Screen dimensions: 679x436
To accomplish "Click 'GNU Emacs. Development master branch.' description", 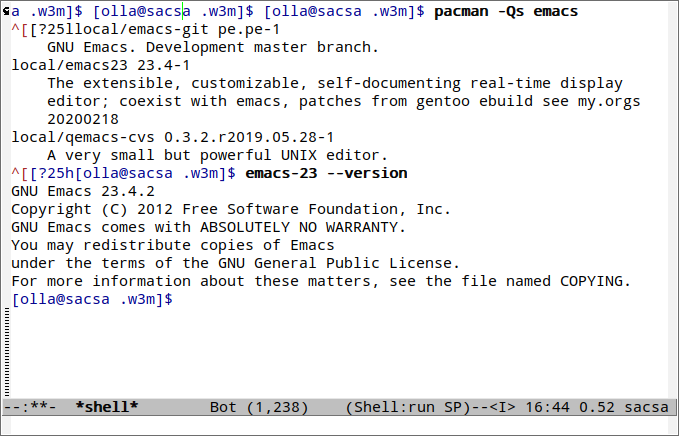I will [213, 47].
